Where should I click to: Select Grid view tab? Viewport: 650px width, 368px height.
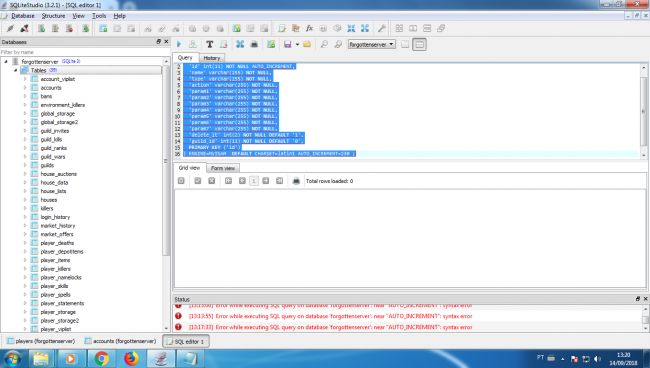pyautogui.click(x=189, y=167)
